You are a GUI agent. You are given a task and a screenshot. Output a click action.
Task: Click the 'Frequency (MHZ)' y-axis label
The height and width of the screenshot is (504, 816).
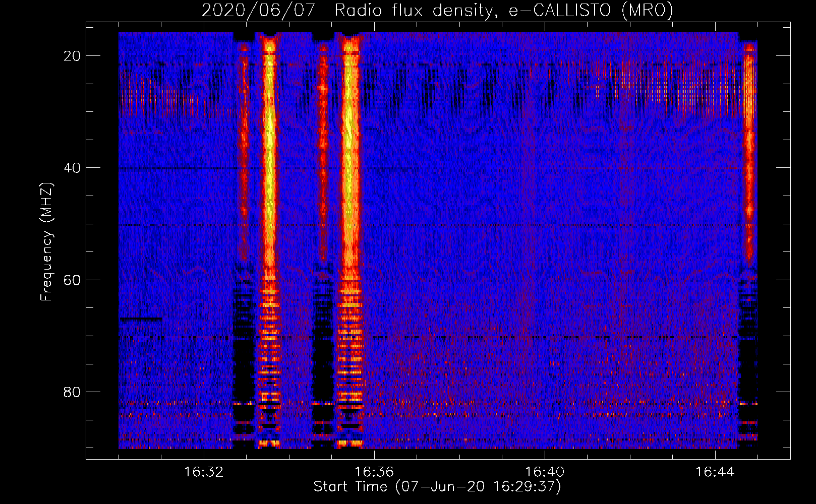(46, 242)
